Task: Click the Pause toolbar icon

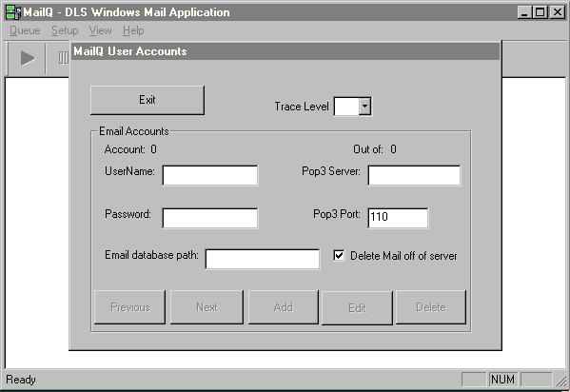Action: click(62, 58)
